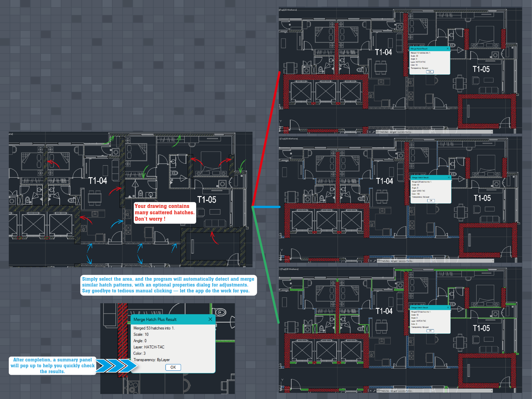This screenshot has width=532, height=399.
Task: Close the command line in 16-hatch viewport
Action: pyautogui.click(x=370, y=132)
